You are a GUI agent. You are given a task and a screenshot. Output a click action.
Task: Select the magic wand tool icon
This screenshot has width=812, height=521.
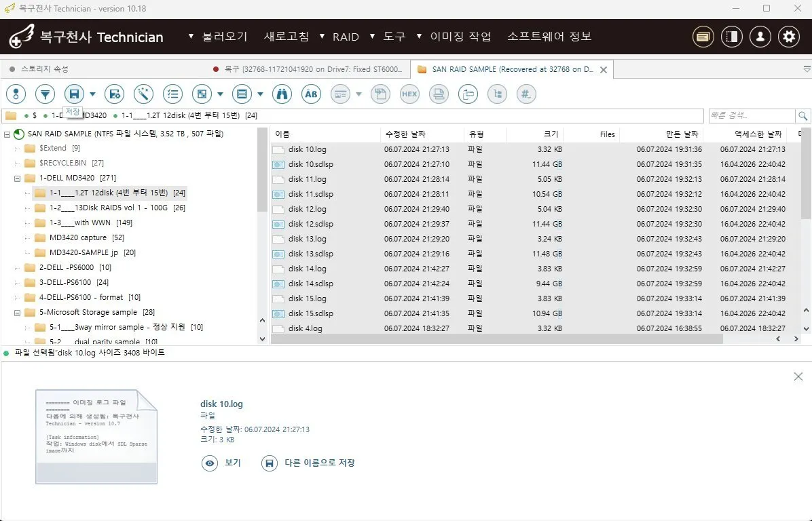tap(143, 94)
